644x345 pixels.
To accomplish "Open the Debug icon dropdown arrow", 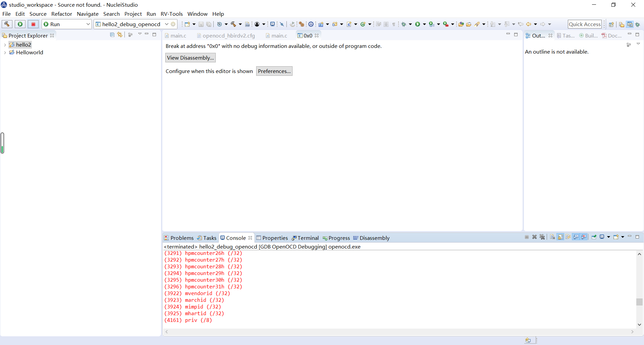I will 410,24.
